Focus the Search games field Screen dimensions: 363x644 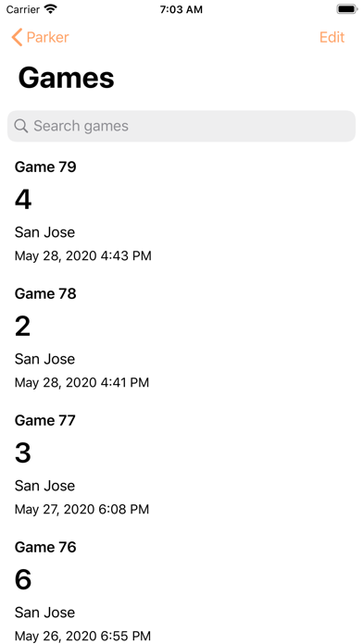(181, 126)
